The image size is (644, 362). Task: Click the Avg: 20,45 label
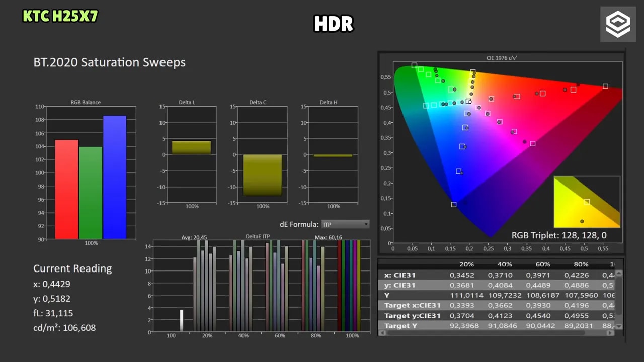pos(194,237)
